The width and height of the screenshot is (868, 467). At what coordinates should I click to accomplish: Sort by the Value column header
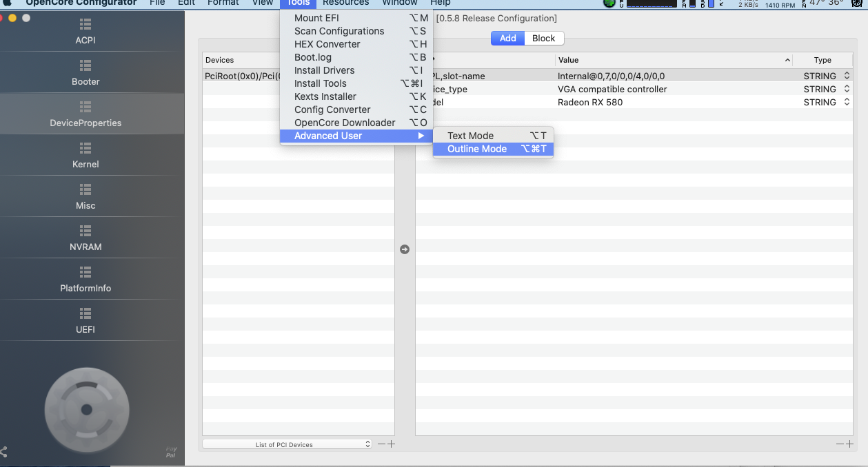[x=673, y=60]
